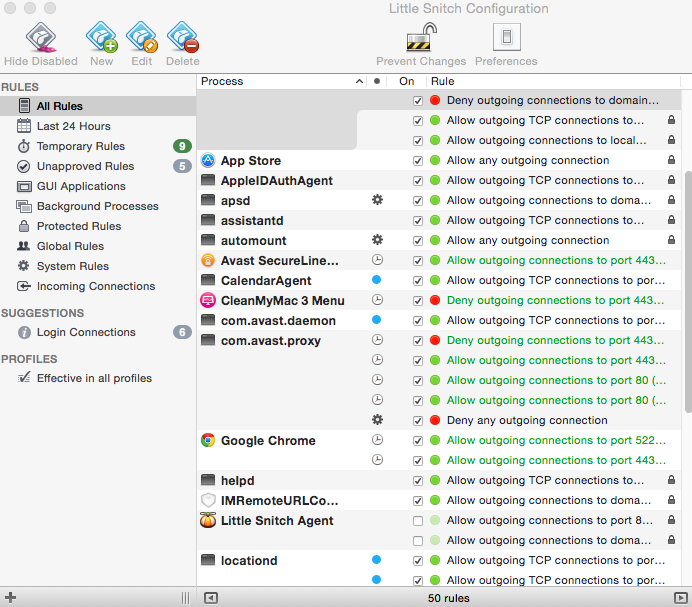Select the Deny any outgoing connection rule
692x607 pixels.
[x=527, y=420]
